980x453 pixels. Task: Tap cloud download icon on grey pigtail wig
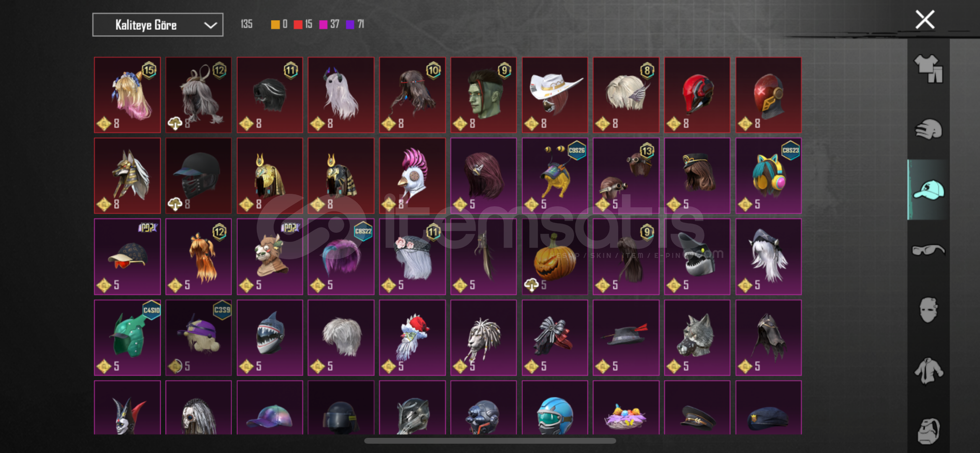175,123
